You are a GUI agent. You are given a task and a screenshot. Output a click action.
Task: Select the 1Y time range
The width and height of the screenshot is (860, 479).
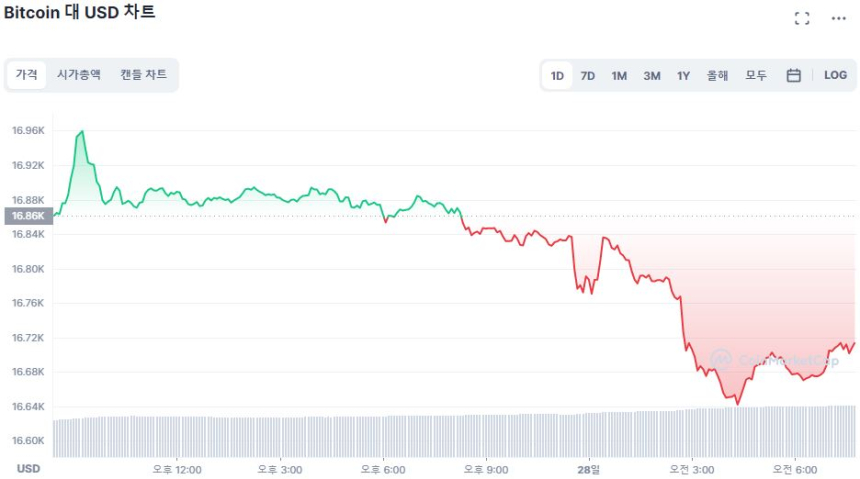point(683,75)
